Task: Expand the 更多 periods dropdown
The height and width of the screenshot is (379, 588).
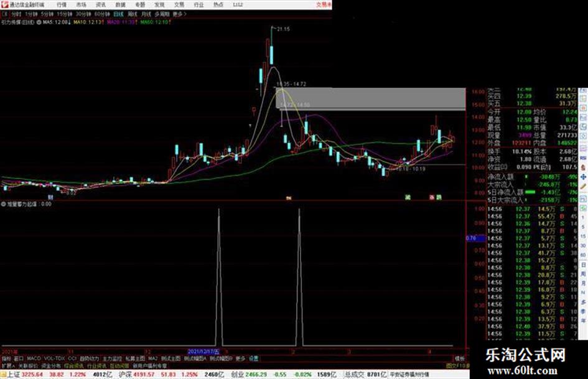Action: pos(179,14)
